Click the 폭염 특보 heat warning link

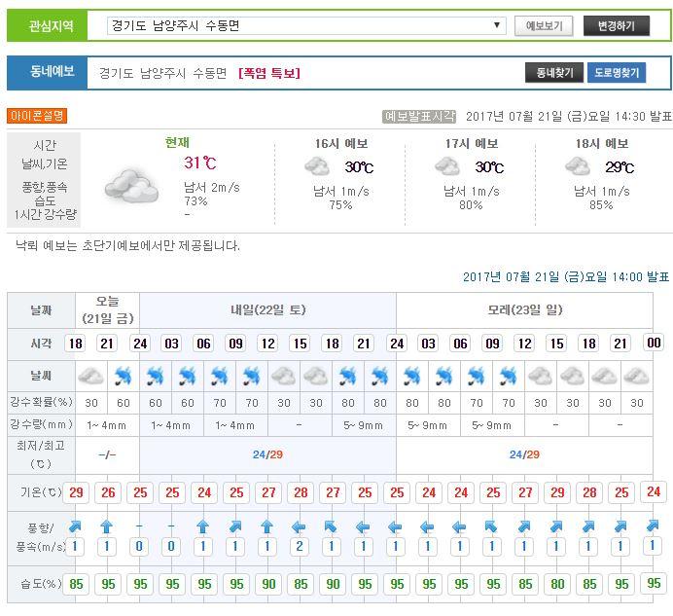(268, 73)
